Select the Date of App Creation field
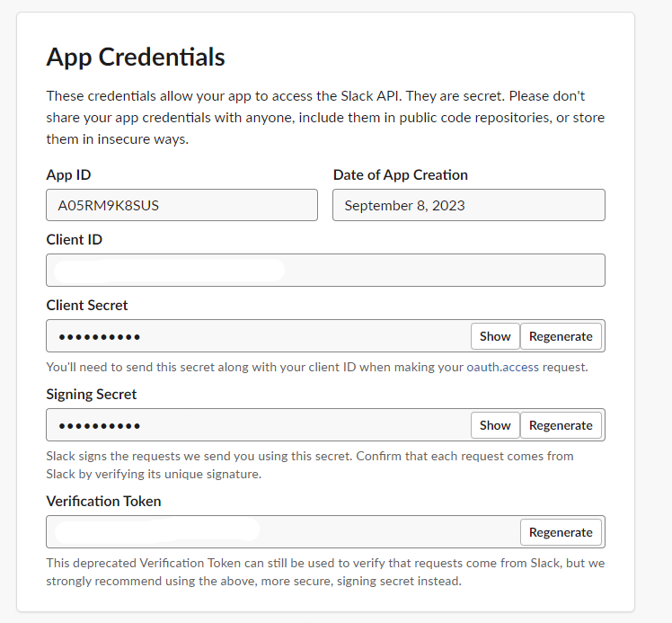672x623 pixels. [468, 205]
